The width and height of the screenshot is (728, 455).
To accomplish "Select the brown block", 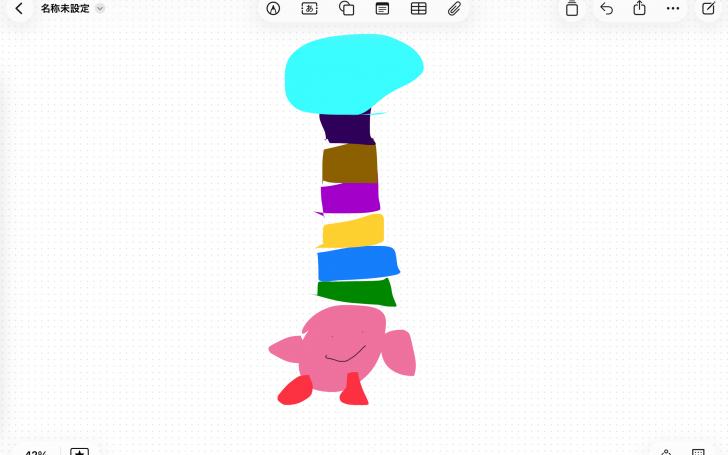I will [x=350, y=163].
